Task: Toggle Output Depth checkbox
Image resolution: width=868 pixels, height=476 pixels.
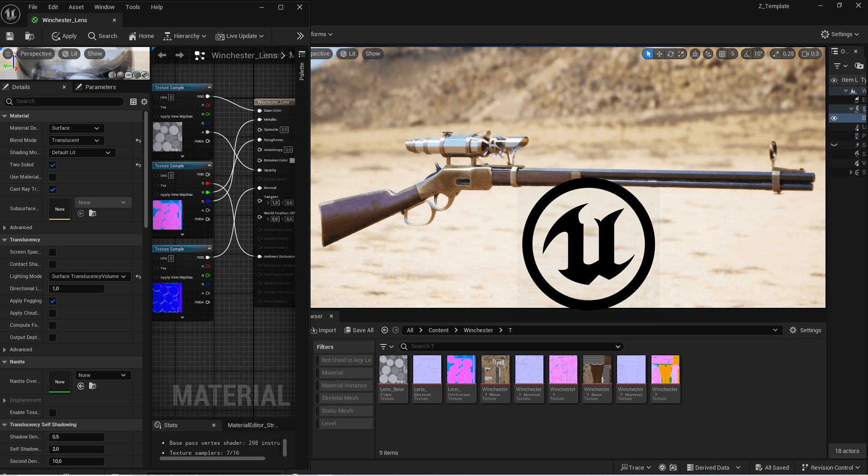Action: point(52,338)
